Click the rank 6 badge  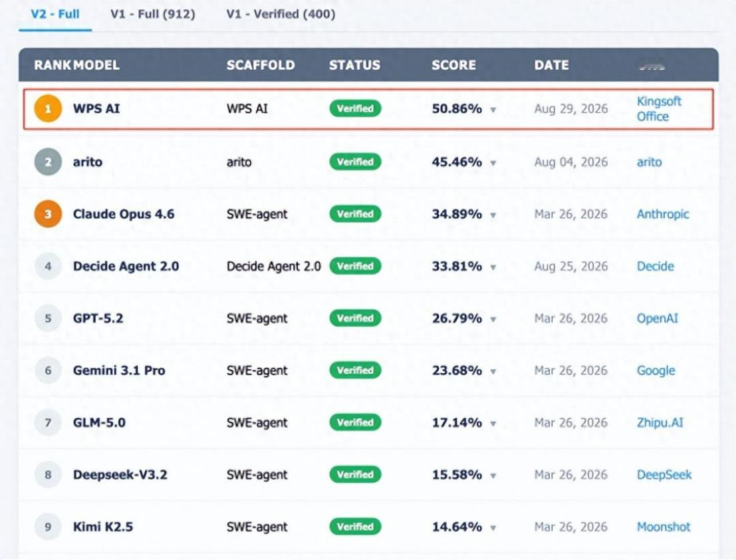[x=48, y=370]
